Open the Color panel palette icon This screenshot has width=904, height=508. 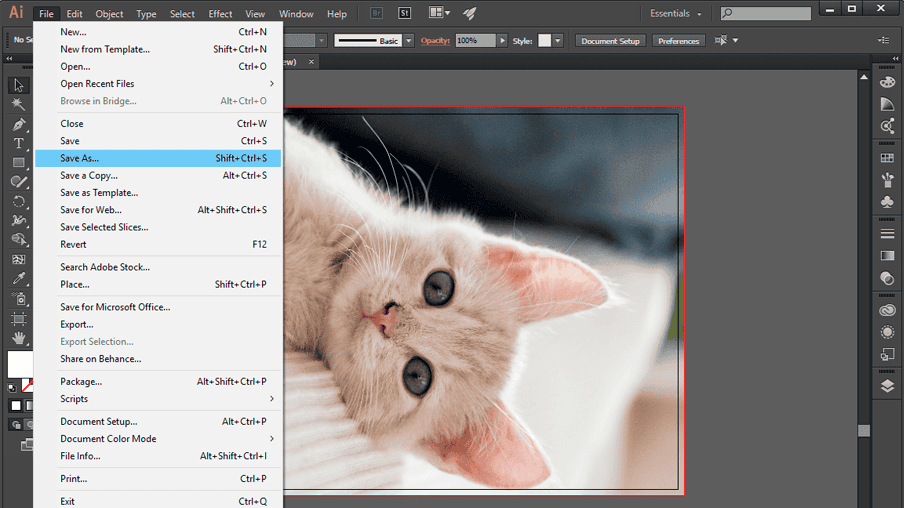pyautogui.click(x=887, y=82)
